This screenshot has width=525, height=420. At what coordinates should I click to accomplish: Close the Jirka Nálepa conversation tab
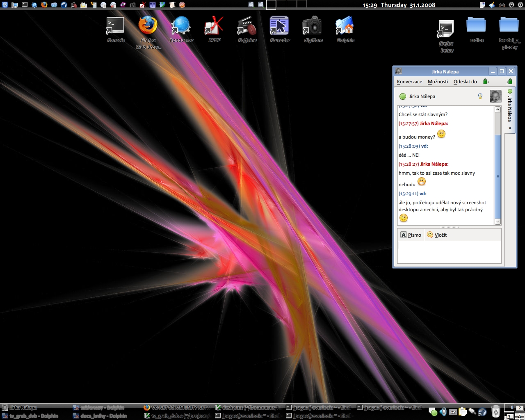pos(510,128)
